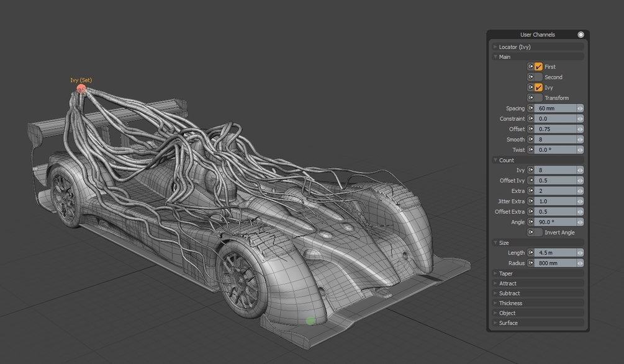The height and width of the screenshot is (364, 624).
Task: Click the Offset field showing 0.75
Action: pos(555,129)
